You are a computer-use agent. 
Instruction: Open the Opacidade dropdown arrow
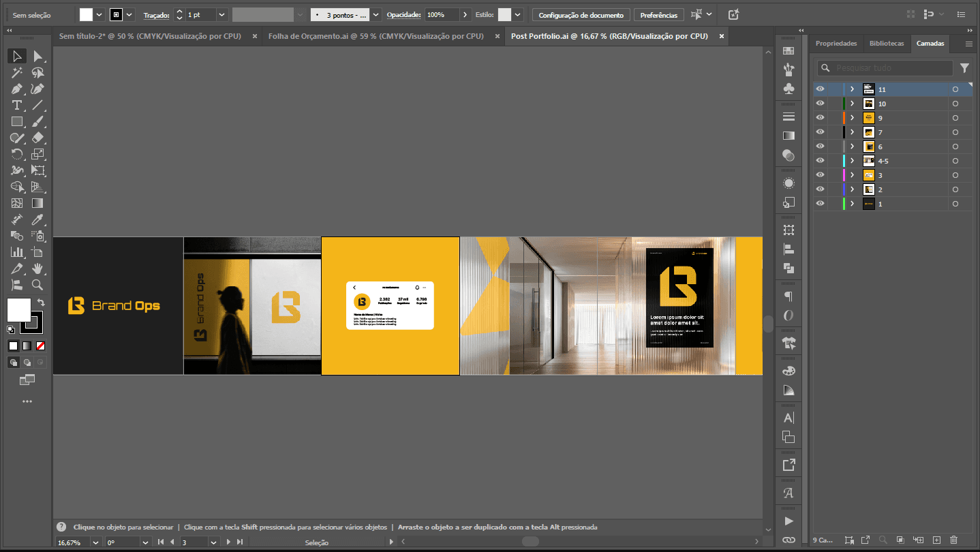(465, 14)
